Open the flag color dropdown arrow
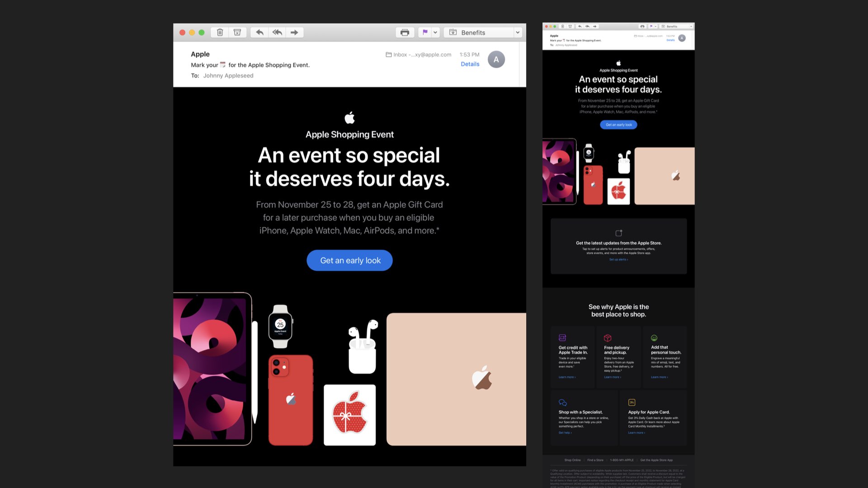This screenshot has width=868, height=488. 435,33
